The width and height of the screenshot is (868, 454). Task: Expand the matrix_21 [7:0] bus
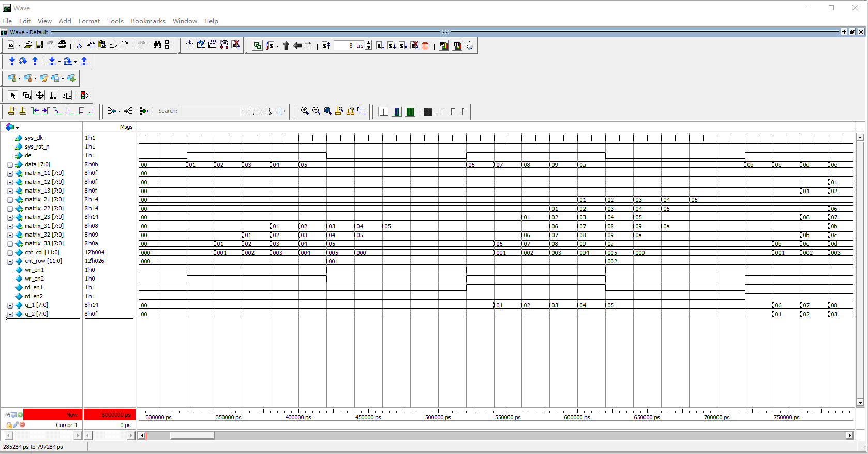pos(10,200)
